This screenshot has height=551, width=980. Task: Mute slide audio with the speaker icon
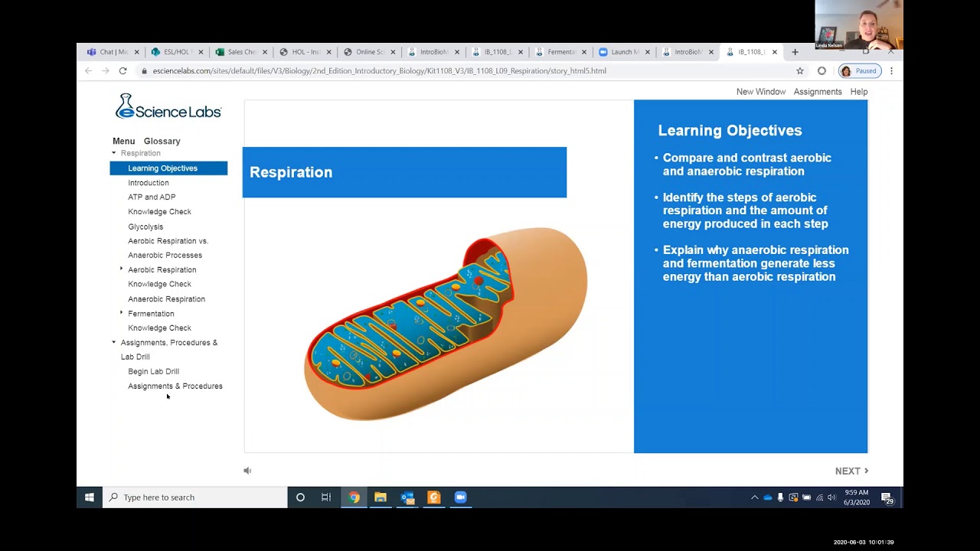tap(247, 471)
